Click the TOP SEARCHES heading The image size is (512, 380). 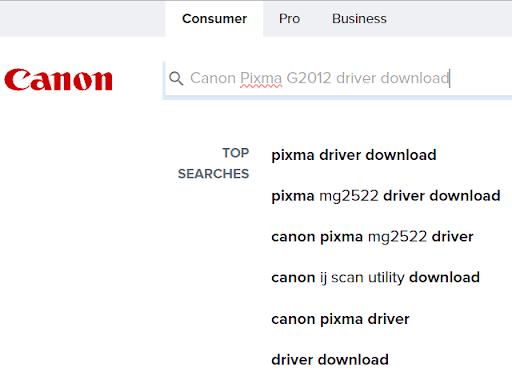[213, 163]
